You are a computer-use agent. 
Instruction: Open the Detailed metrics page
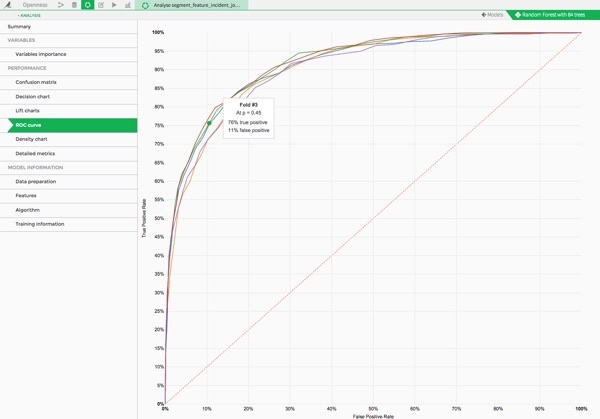pos(68,153)
